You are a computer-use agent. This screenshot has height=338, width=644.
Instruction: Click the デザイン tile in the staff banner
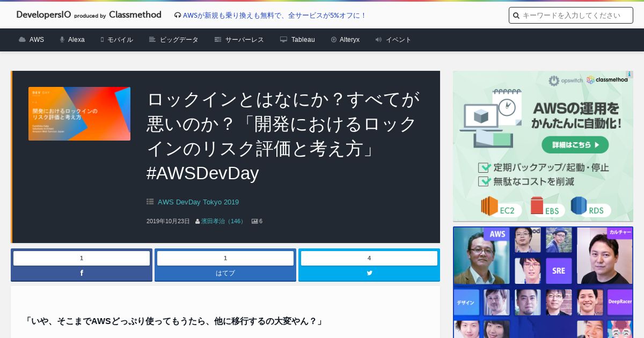[466, 303]
